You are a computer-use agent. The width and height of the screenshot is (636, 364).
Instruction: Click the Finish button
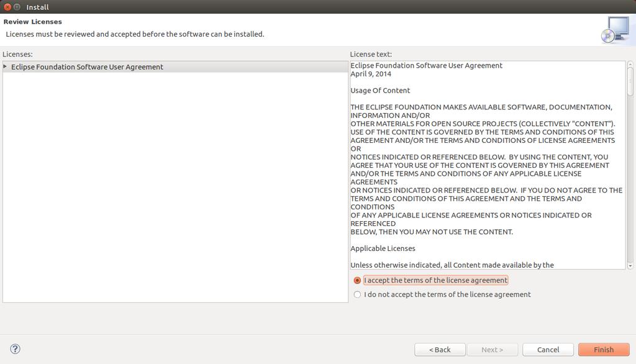(604, 349)
